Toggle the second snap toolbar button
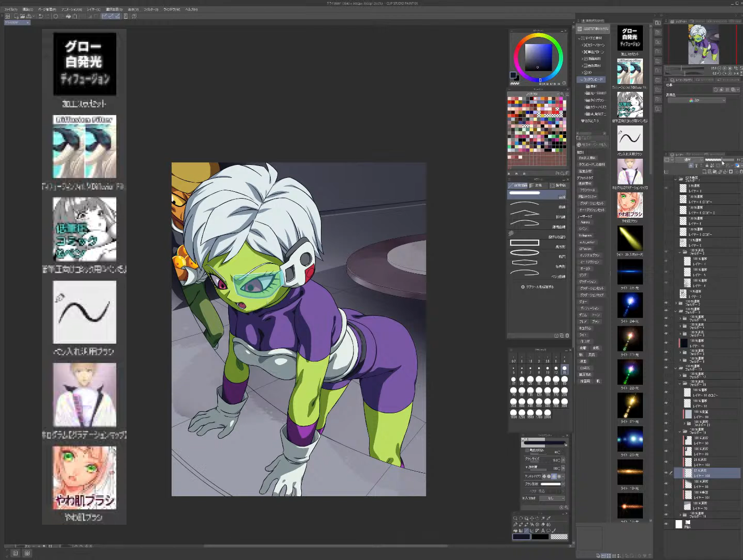This screenshot has height=560, width=743. tap(111, 16)
